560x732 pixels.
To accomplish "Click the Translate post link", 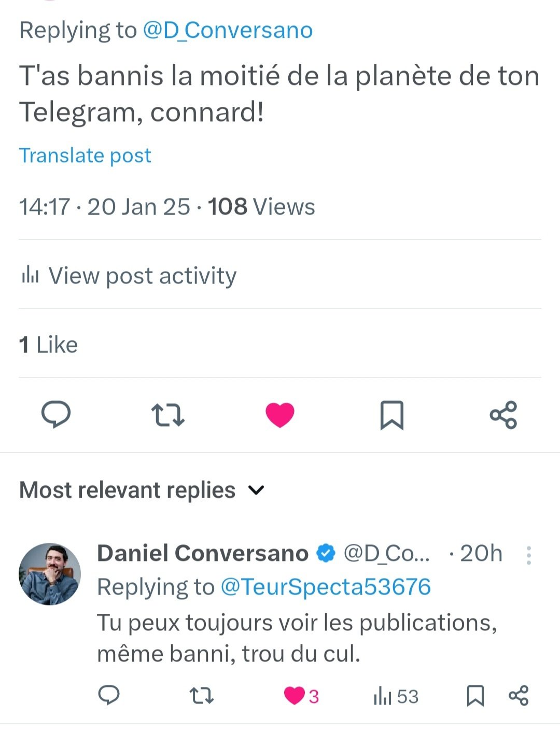I will point(85,156).
